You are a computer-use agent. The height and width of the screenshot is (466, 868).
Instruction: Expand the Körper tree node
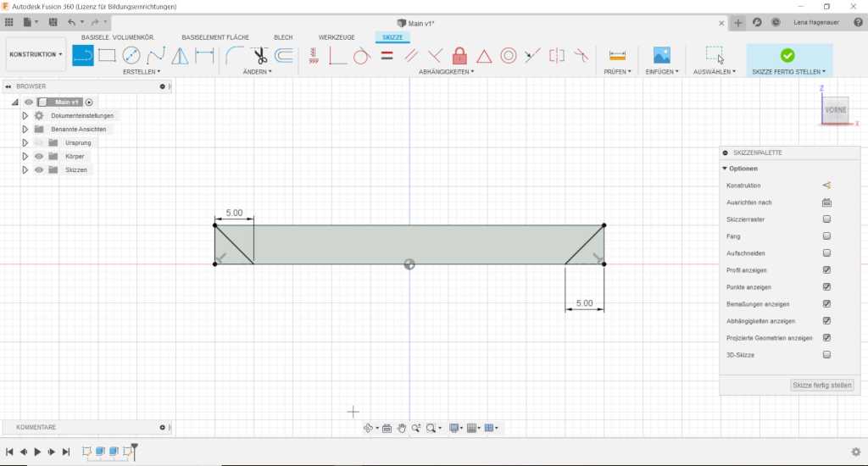25,157
